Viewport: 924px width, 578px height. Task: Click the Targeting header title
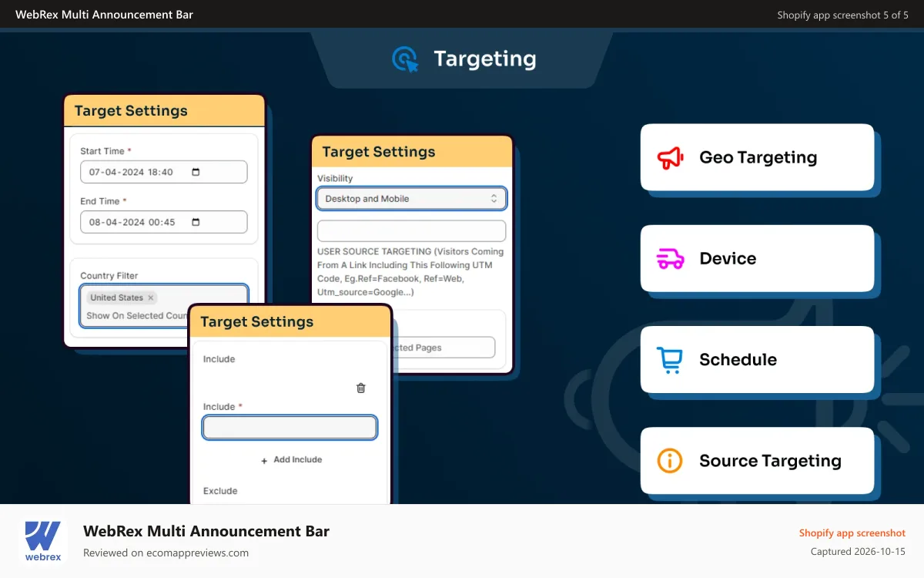tap(485, 59)
